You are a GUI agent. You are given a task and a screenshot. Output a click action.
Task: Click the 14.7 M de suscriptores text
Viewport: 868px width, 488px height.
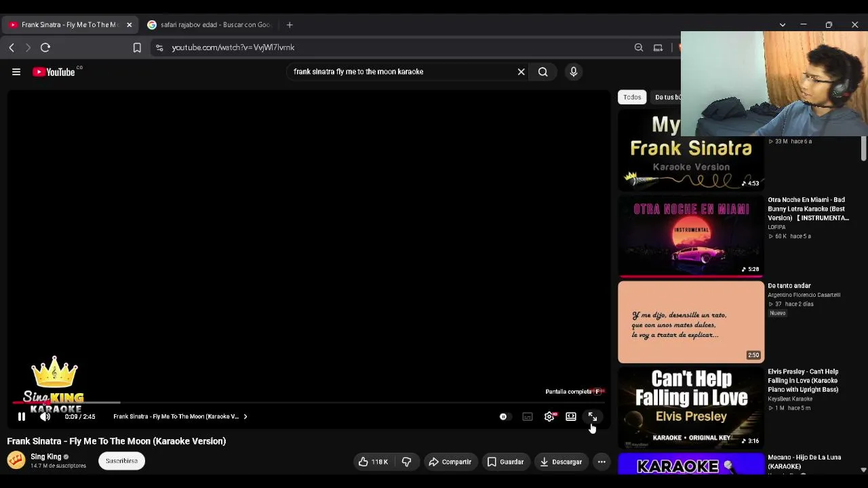click(x=58, y=466)
